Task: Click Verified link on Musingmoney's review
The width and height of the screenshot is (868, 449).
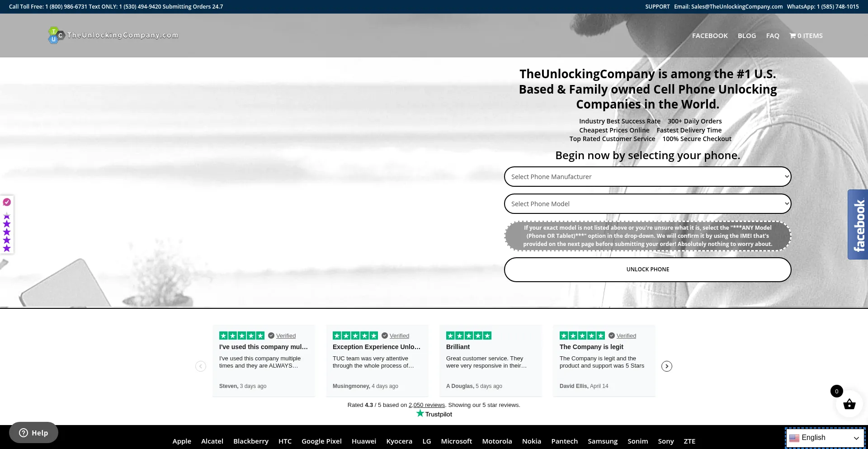Action: (399, 336)
